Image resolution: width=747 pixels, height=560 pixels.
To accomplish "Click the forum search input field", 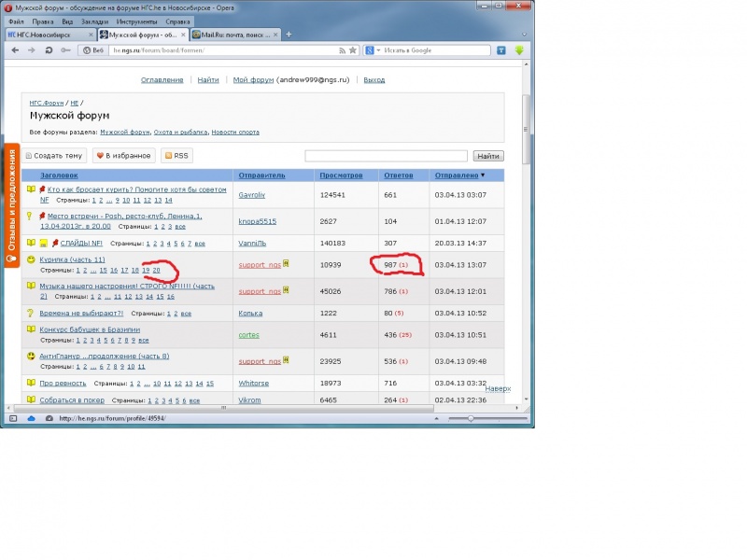I will coord(386,156).
